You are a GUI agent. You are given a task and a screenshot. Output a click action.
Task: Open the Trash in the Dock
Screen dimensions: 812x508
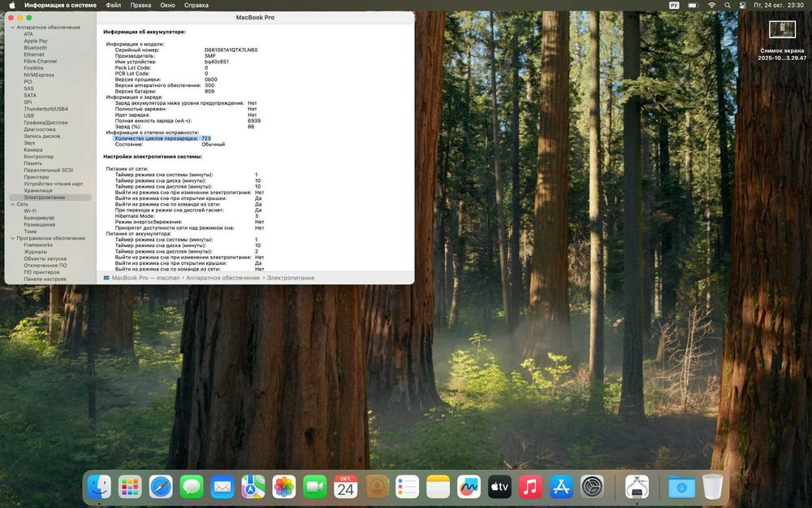(713, 487)
